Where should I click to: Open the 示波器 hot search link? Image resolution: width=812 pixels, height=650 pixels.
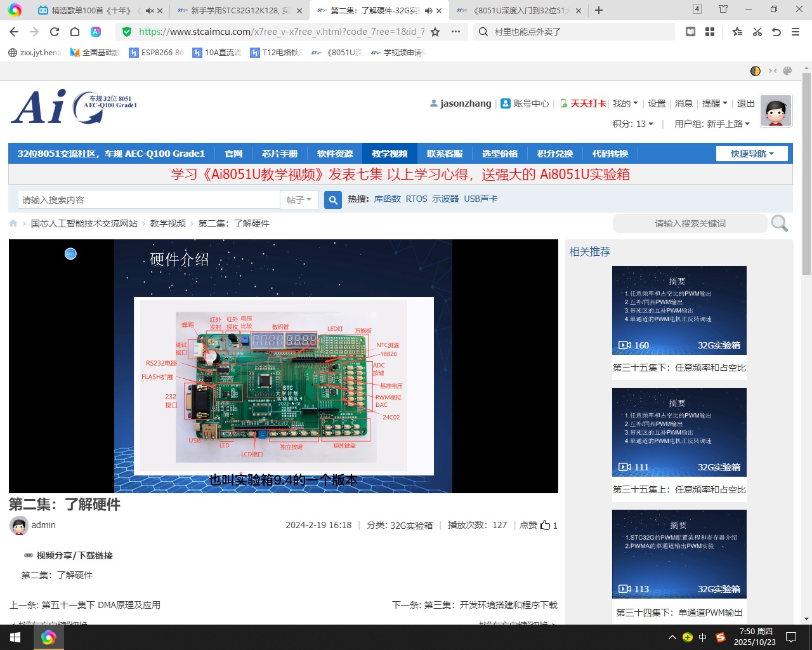pyautogui.click(x=445, y=199)
